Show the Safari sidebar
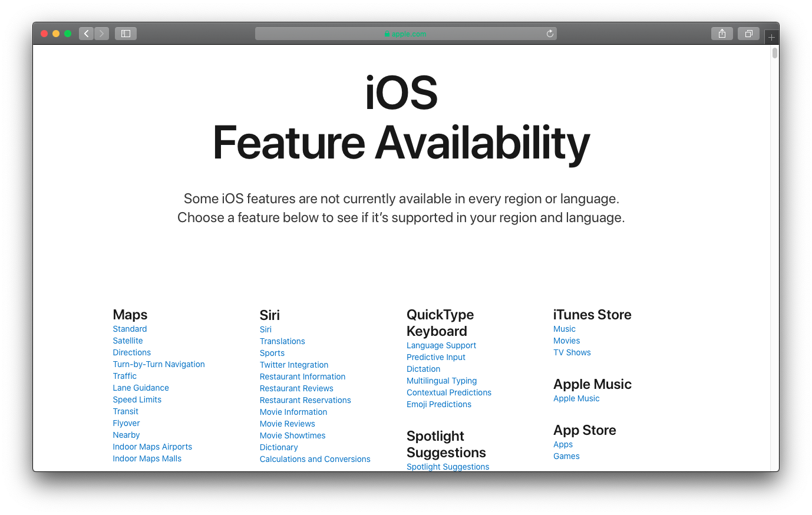 click(x=126, y=34)
